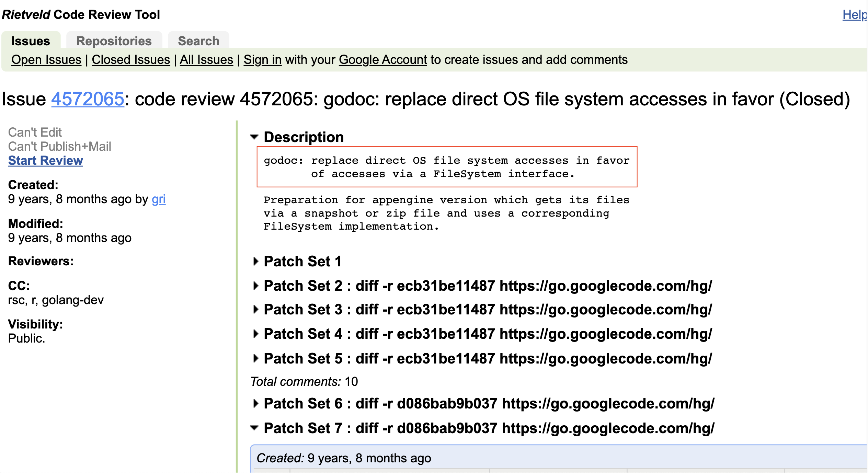Screen dimensions: 868x473
Task: Expand Patch Set 1 disclosure triangle
Action: point(255,261)
